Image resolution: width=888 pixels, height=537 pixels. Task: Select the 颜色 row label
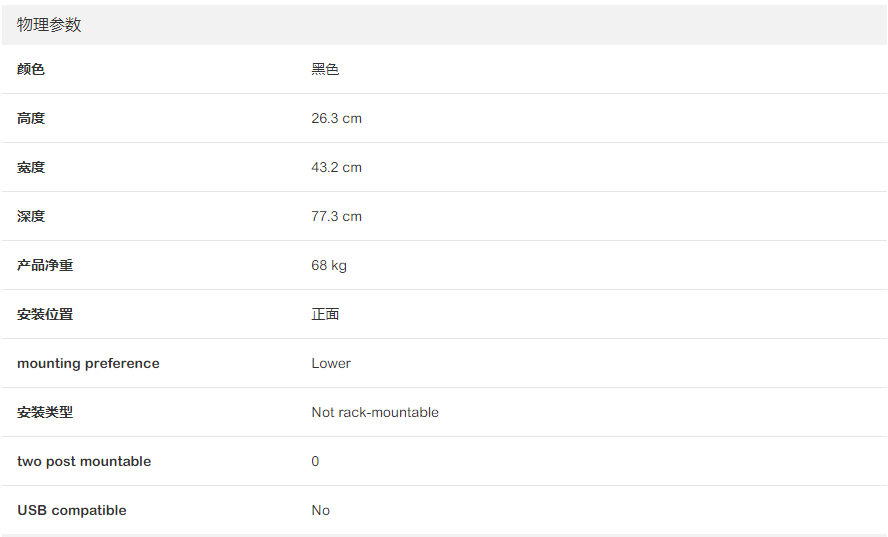(x=31, y=69)
